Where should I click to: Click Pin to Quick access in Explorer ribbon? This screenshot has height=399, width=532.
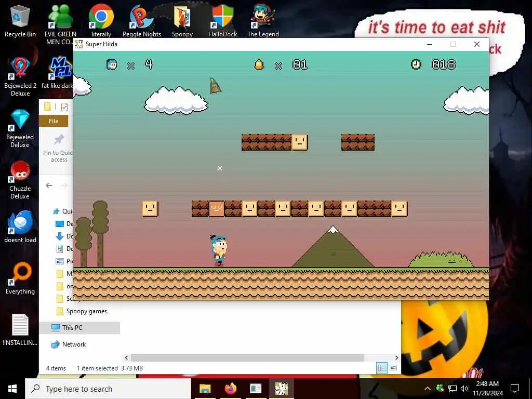pyautogui.click(x=58, y=148)
